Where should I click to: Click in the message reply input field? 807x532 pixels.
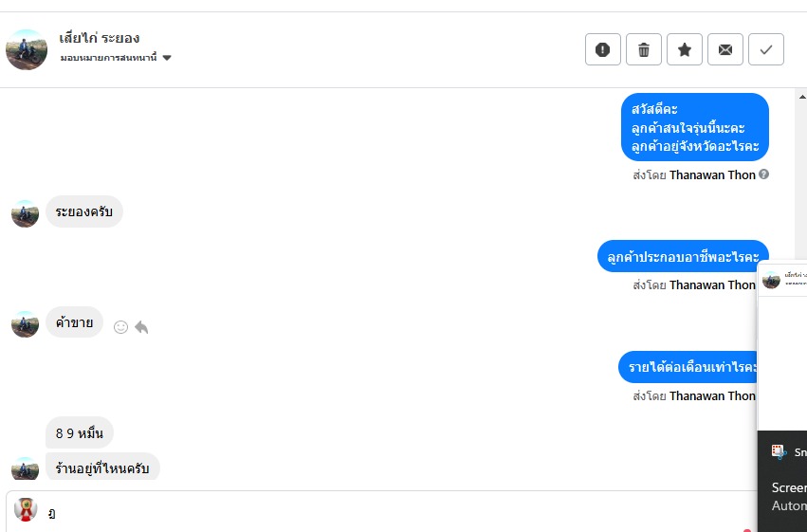click(379, 513)
